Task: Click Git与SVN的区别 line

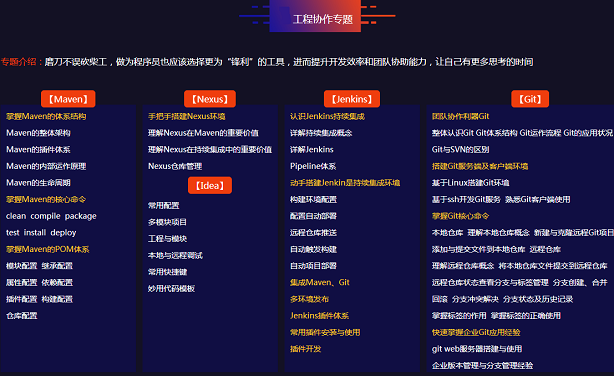Action: coord(460,150)
